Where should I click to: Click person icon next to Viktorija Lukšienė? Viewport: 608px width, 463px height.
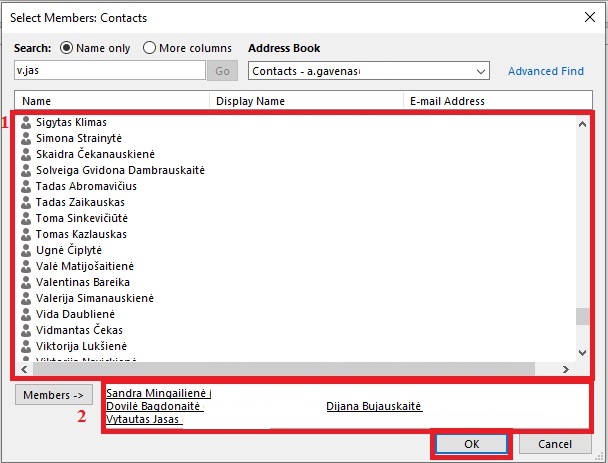click(27, 346)
